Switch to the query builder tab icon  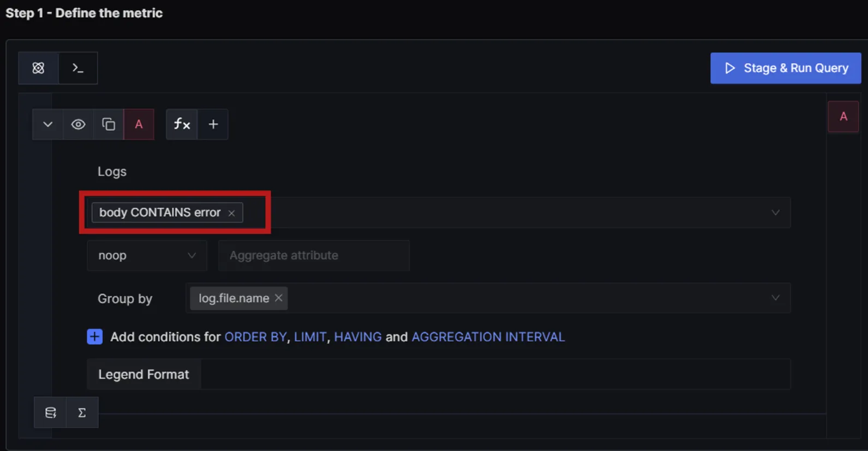tap(38, 68)
